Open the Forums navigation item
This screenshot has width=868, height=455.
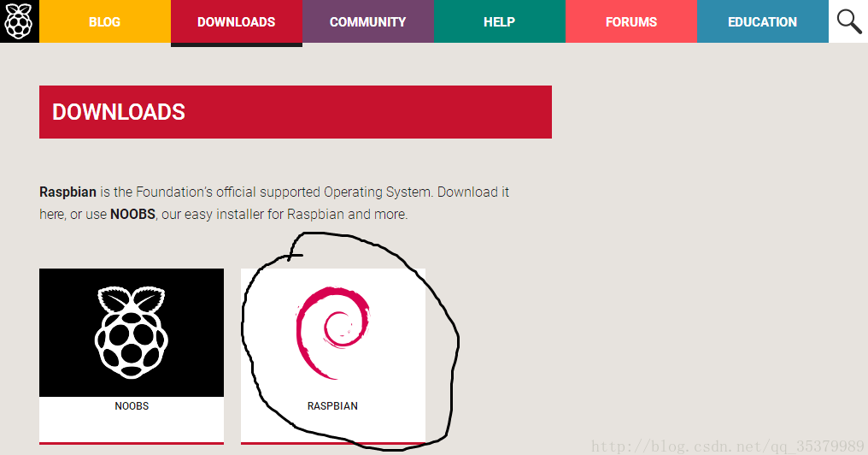(631, 21)
